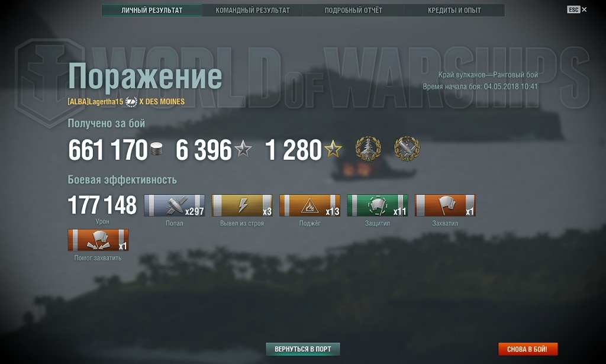
Task: Click the Захватил white flag ribbon
Action: pyautogui.click(x=445, y=205)
